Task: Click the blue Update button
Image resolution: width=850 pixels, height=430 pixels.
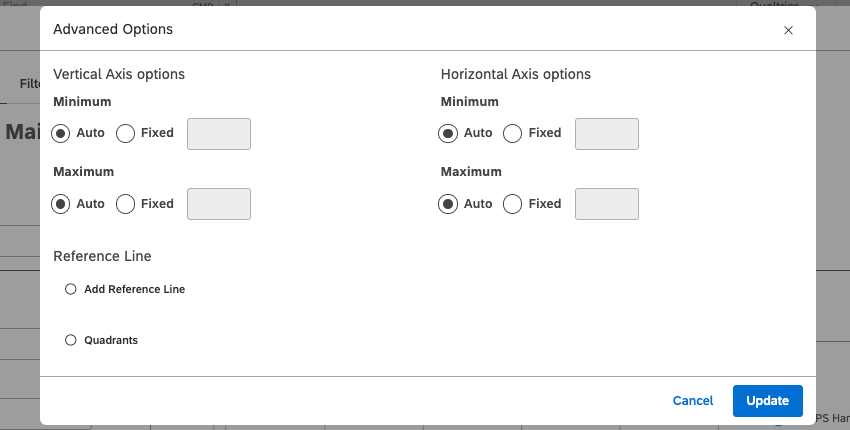Action: point(767,400)
